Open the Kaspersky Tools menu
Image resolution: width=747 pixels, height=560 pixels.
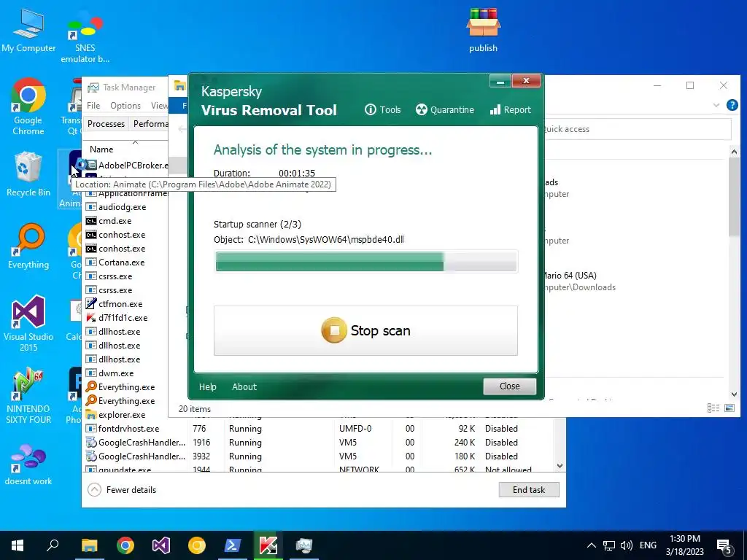click(x=382, y=109)
